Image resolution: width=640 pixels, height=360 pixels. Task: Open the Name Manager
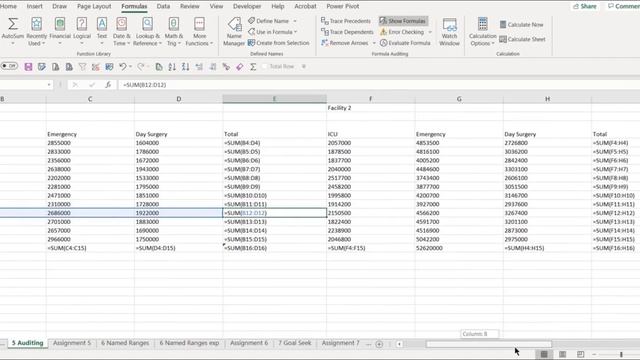pos(234,31)
